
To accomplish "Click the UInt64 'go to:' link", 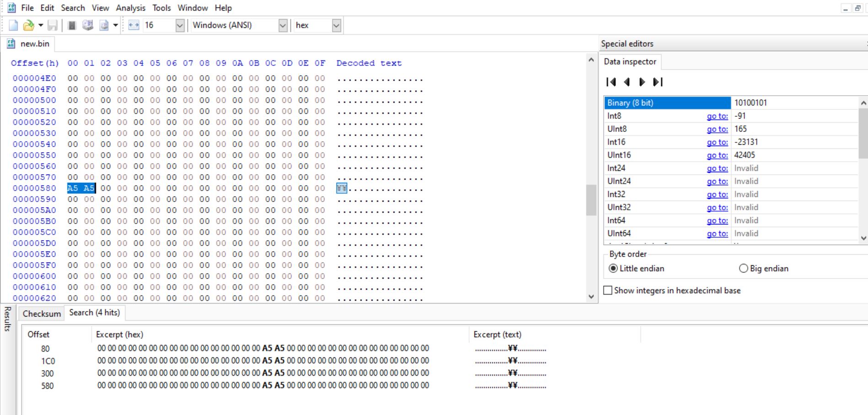I will [717, 234].
